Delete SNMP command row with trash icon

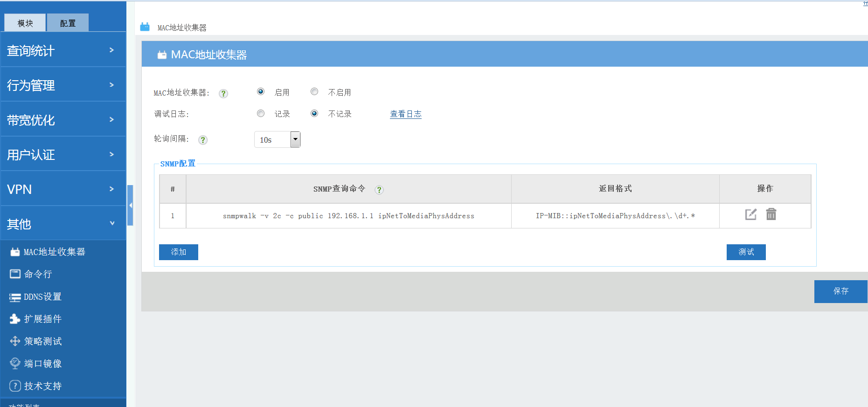pos(771,214)
